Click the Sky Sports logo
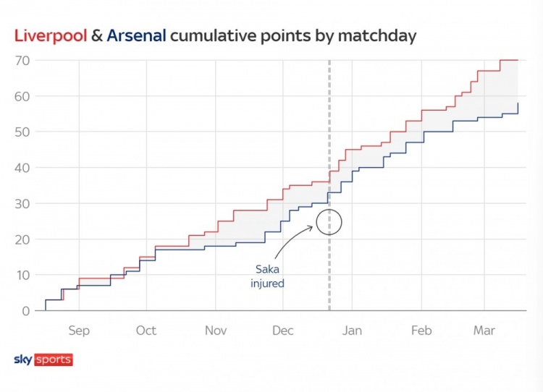The image size is (543, 392). 43,359
